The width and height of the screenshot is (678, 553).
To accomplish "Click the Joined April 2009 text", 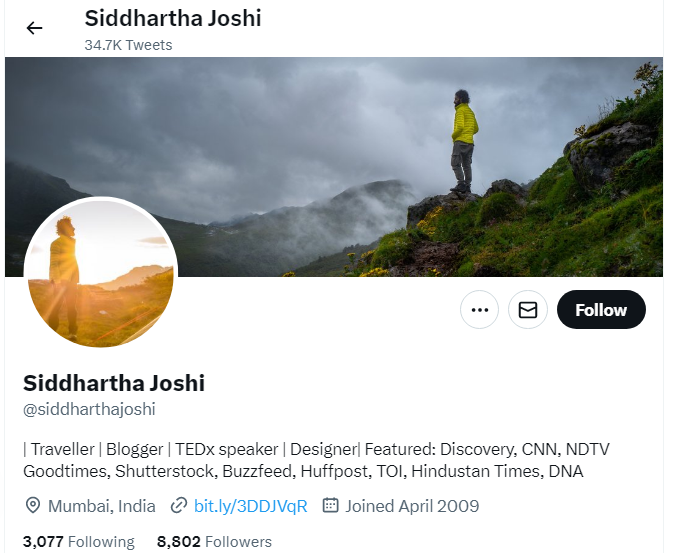I will pyautogui.click(x=412, y=506).
